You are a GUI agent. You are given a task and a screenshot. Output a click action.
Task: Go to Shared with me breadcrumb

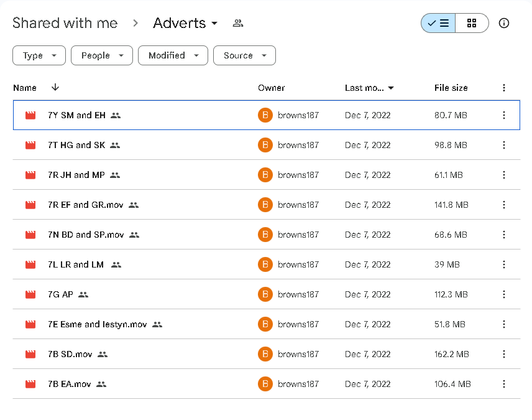pos(65,24)
